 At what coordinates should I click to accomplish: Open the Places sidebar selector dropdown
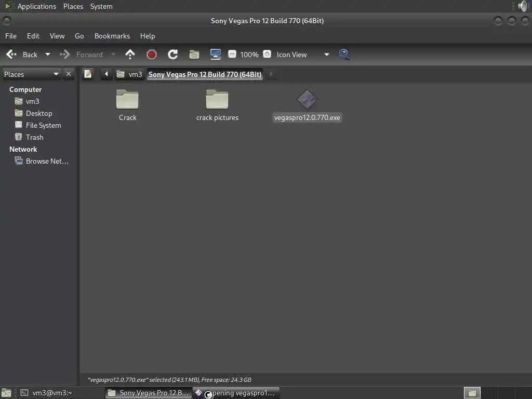tap(32, 74)
